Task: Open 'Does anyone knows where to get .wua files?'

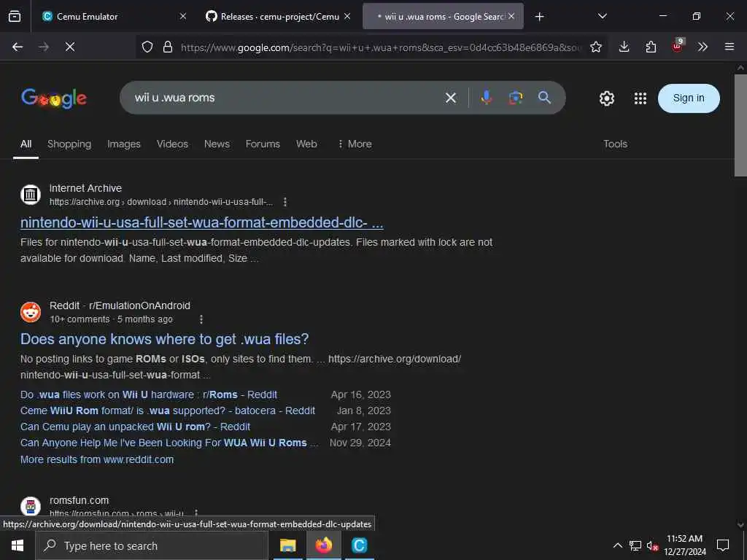Action: pyautogui.click(x=164, y=339)
